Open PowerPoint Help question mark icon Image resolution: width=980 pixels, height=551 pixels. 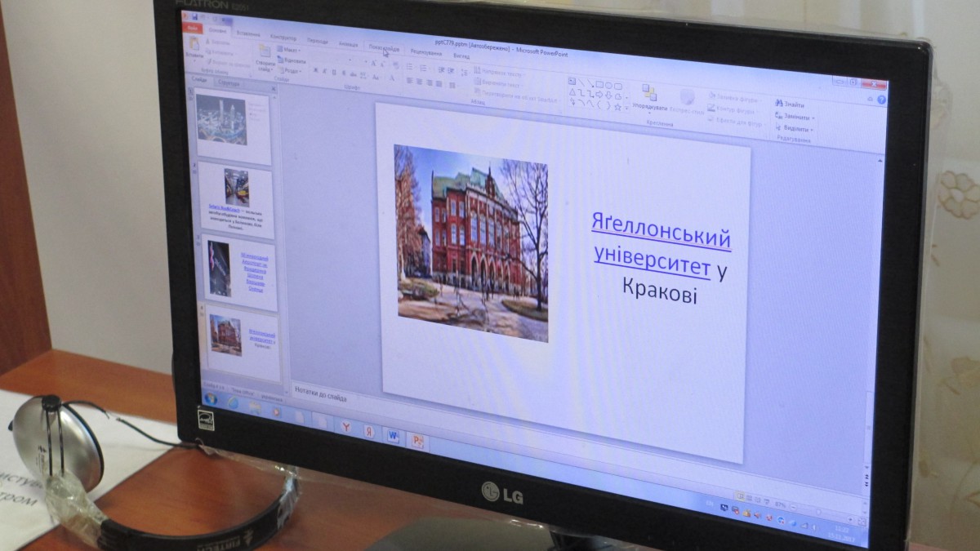click(881, 100)
